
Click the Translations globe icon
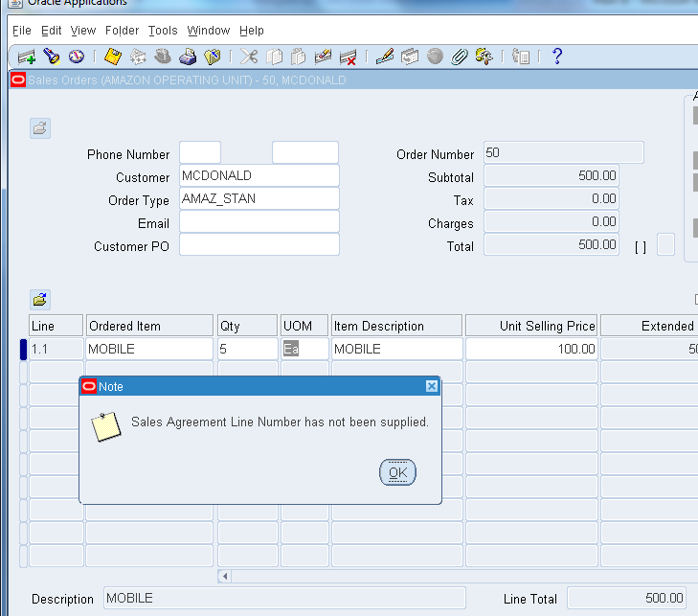point(435,57)
